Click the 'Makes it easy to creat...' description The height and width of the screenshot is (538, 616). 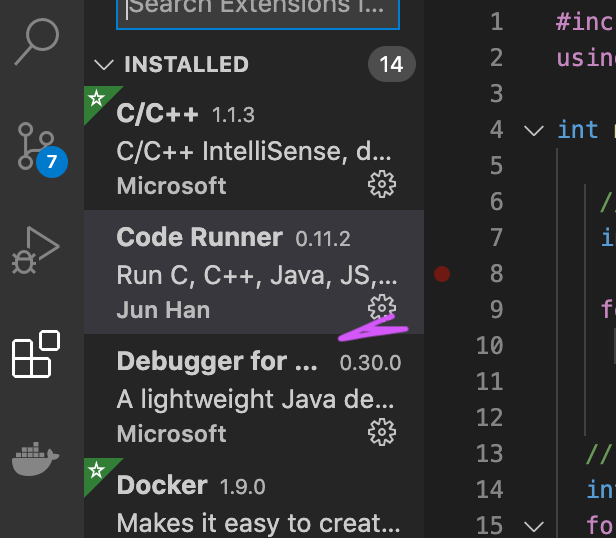click(x=258, y=523)
